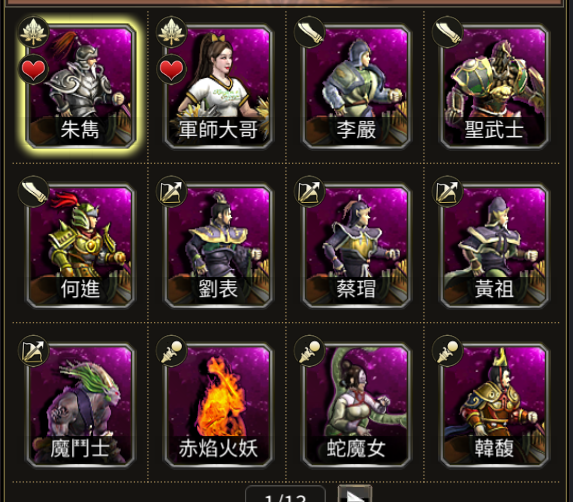Click the leaf class icon on 軍師大哥
The image size is (574, 502).
pos(171,32)
